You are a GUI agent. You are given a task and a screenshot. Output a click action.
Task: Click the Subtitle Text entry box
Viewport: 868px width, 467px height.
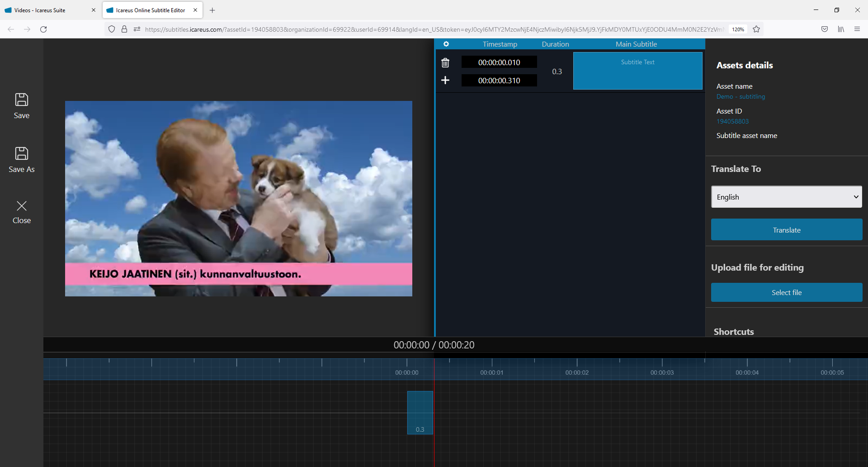click(x=637, y=71)
